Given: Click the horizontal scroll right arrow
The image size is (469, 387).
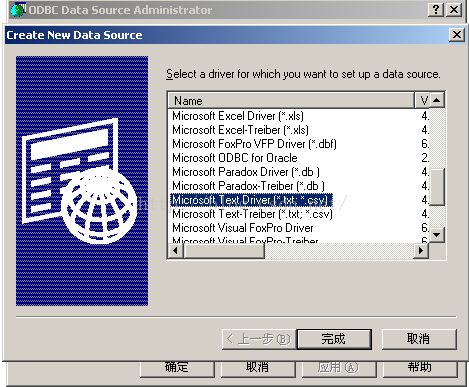Looking at the screenshot, I should [x=421, y=250].
